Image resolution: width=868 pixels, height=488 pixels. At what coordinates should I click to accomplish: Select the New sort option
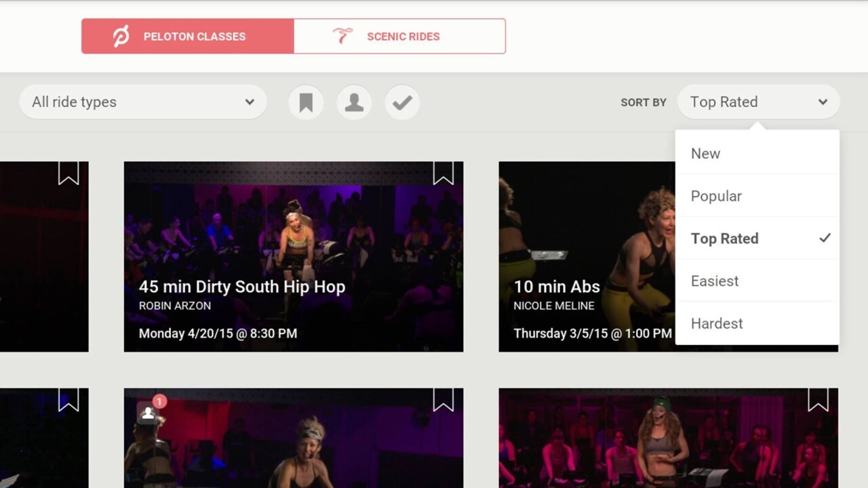tap(705, 153)
